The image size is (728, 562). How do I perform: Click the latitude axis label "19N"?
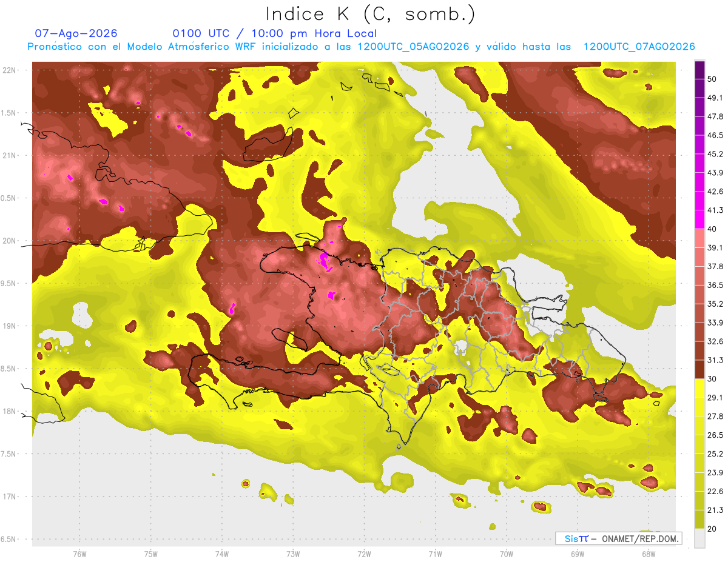point(9,326)
